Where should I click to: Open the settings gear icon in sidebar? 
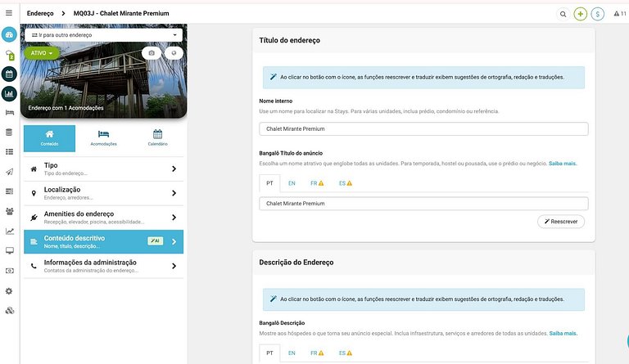[9, 291]
